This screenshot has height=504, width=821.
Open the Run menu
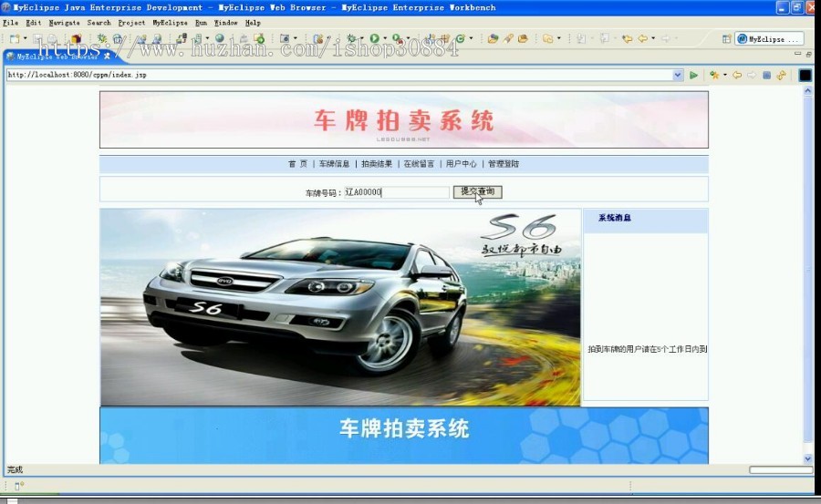(x=201, y=23)
